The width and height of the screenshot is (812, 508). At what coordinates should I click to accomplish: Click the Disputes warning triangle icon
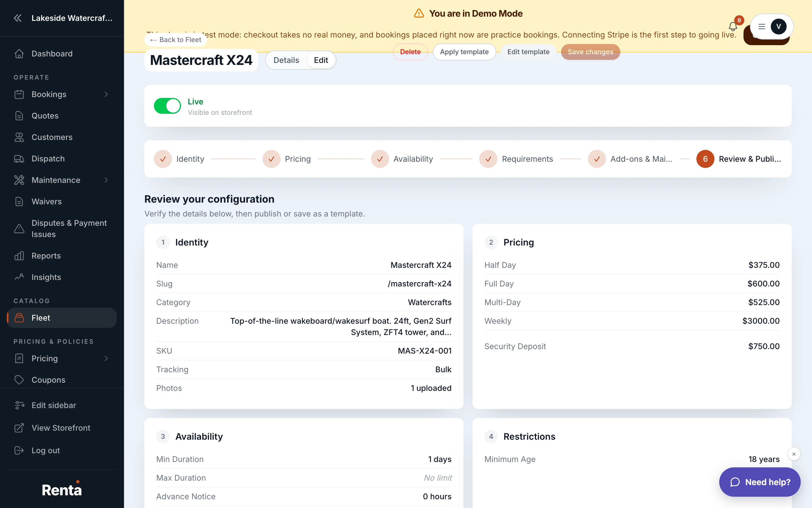point(19,229)
